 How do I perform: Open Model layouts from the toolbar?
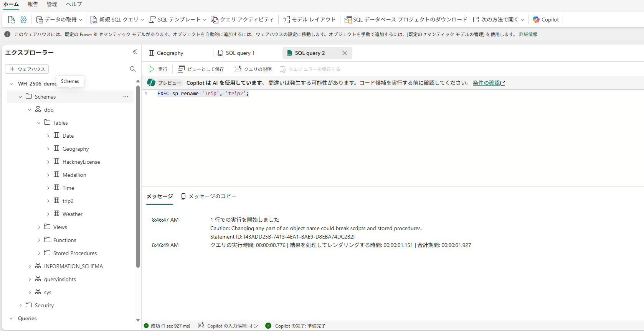[309, 20]
